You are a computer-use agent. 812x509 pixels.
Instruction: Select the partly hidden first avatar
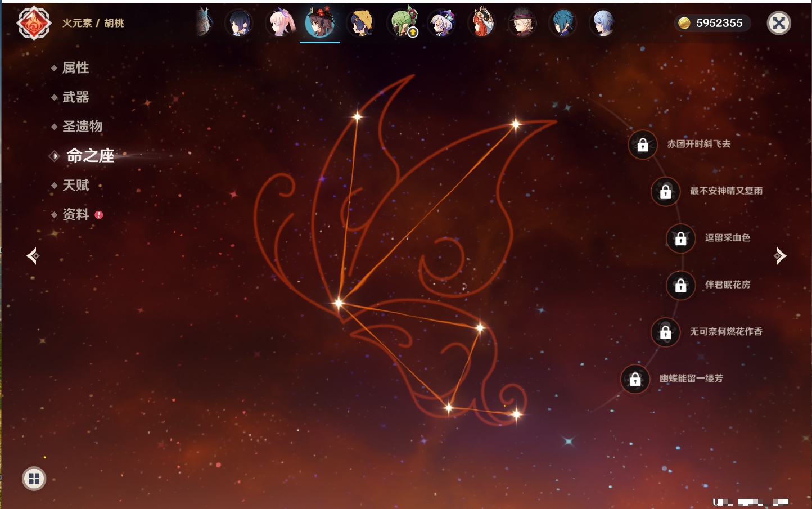[204, 22]
